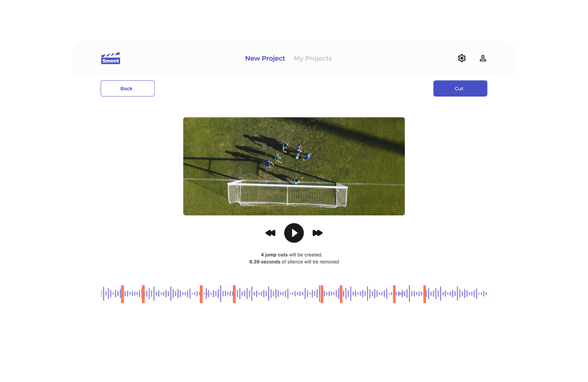Switch to the New Project tab
The image size is (588, 382).
(x=265, y=58)
